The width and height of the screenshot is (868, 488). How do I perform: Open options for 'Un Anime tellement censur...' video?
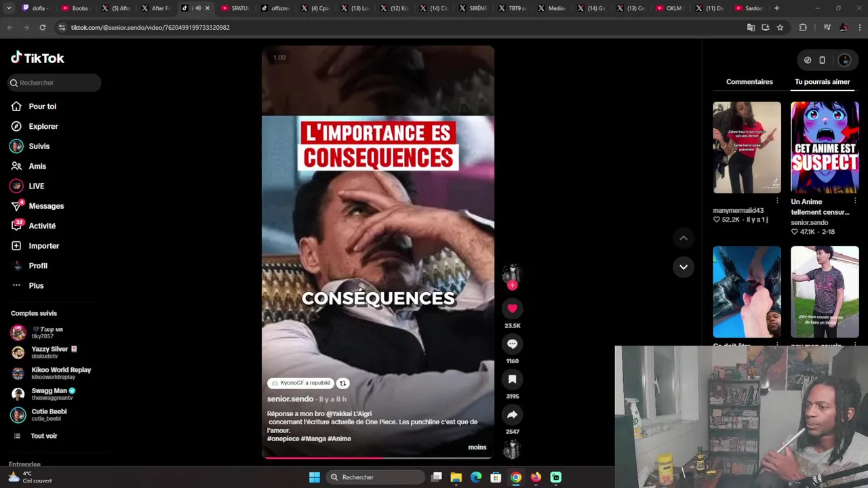coord(855,201)
